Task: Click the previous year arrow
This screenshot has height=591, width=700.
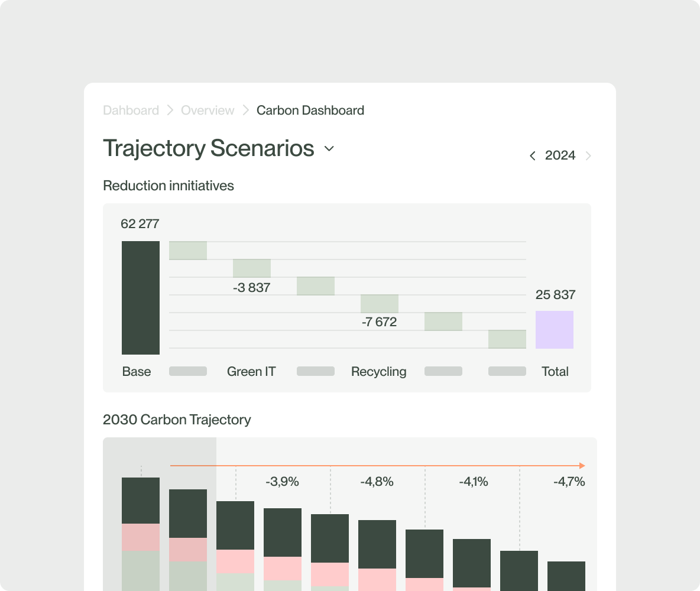Action: (533, 155)
